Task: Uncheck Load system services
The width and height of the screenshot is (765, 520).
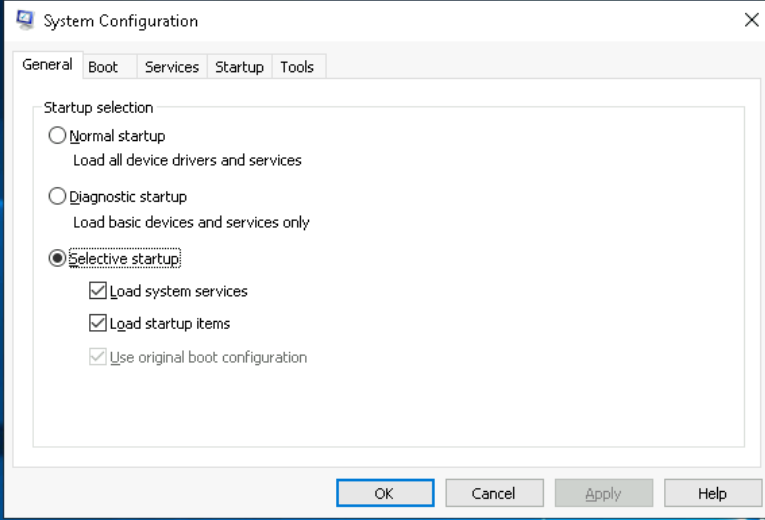Action: 98,292
